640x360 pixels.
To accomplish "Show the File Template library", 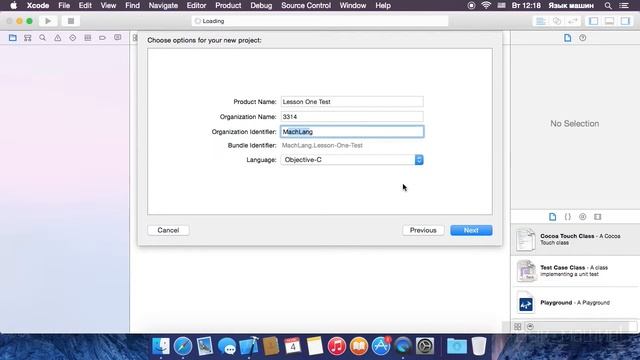I will coord(553,217).
